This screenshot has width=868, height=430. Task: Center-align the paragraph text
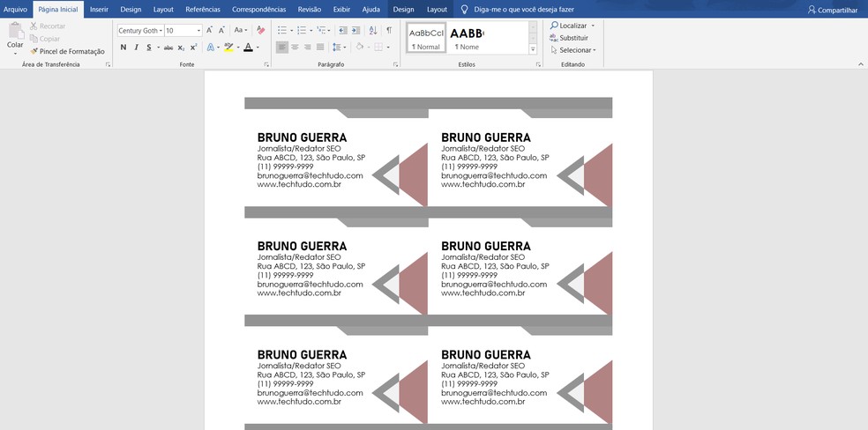coord(295,48)
